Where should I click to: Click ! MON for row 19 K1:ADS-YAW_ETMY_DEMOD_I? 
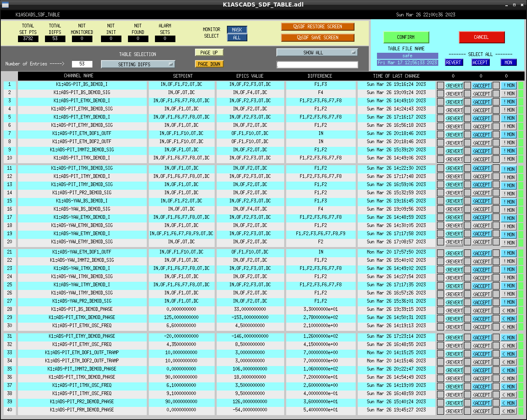coord(509,234)
